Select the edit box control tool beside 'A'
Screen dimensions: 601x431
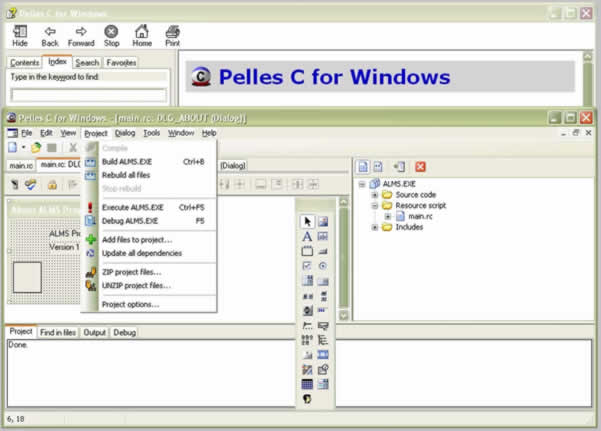[323, 237]
